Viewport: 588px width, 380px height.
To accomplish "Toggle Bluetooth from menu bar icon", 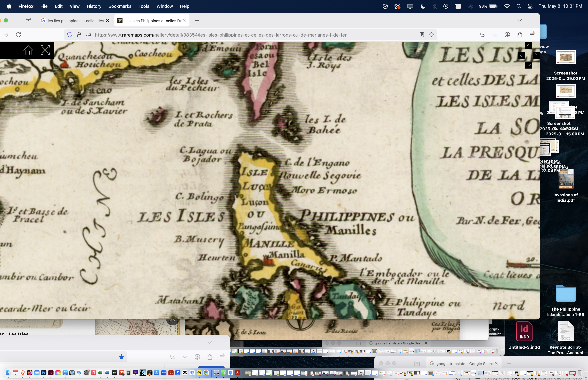I will click(x=435, y=6).
